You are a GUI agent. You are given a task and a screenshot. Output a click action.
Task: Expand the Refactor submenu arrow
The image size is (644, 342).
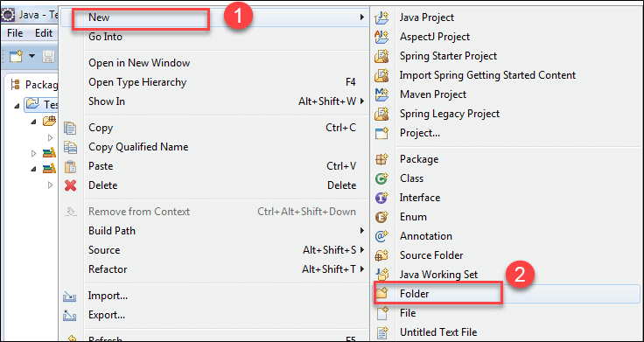(x=362, y=269)
